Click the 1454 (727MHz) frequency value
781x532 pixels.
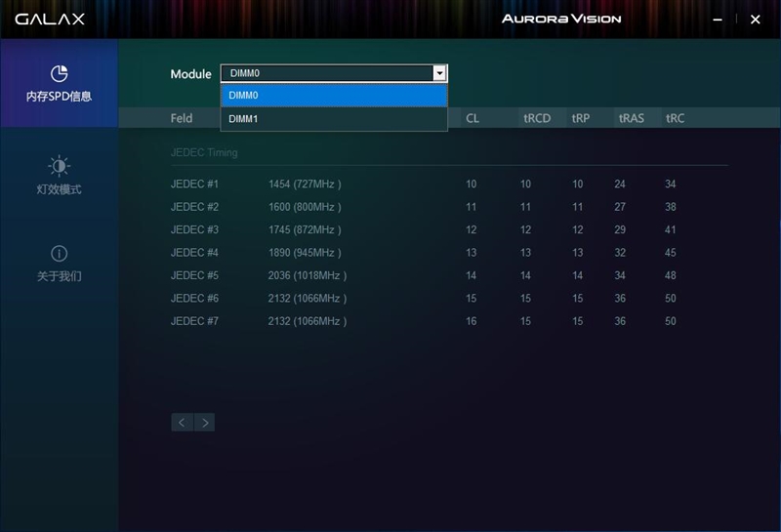coord(305,184)
